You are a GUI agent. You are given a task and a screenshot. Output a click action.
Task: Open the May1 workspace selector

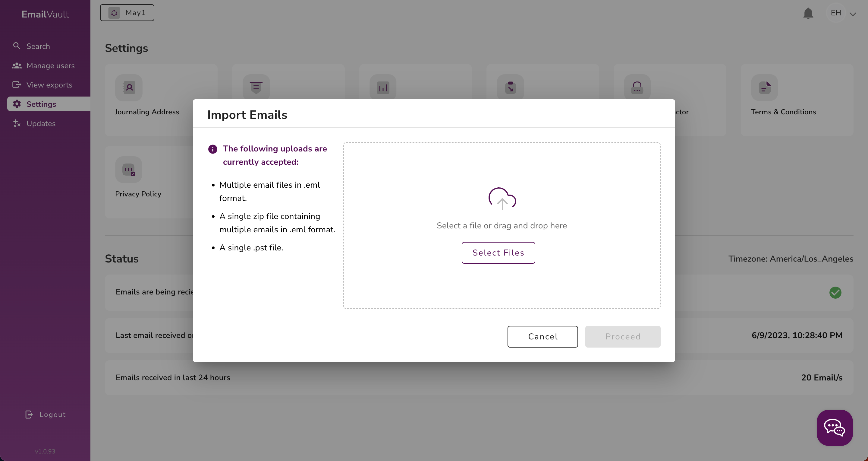tap(127, 13)
